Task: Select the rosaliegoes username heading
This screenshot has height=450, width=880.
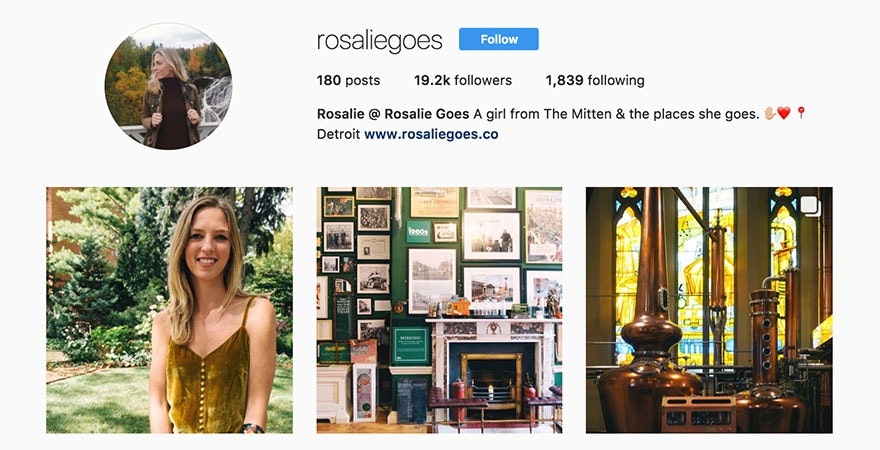Action: [380, 40]
